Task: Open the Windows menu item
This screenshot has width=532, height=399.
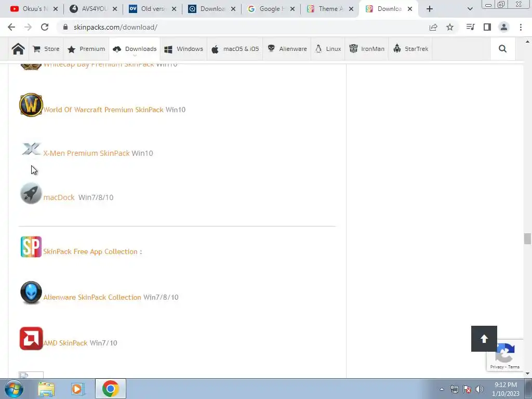Action: [183, 49]
